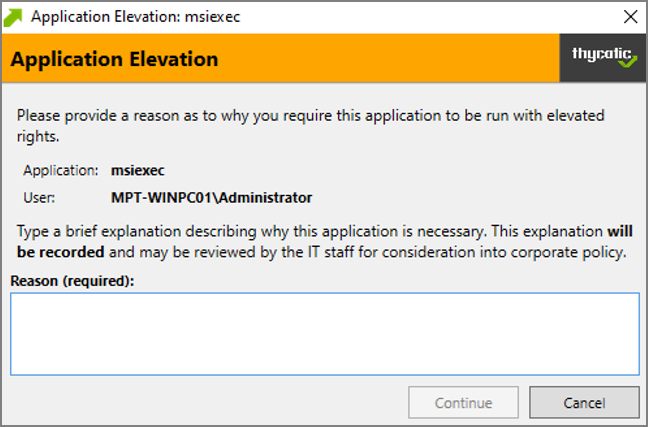Click the "Application:" field label

[60, 170]
